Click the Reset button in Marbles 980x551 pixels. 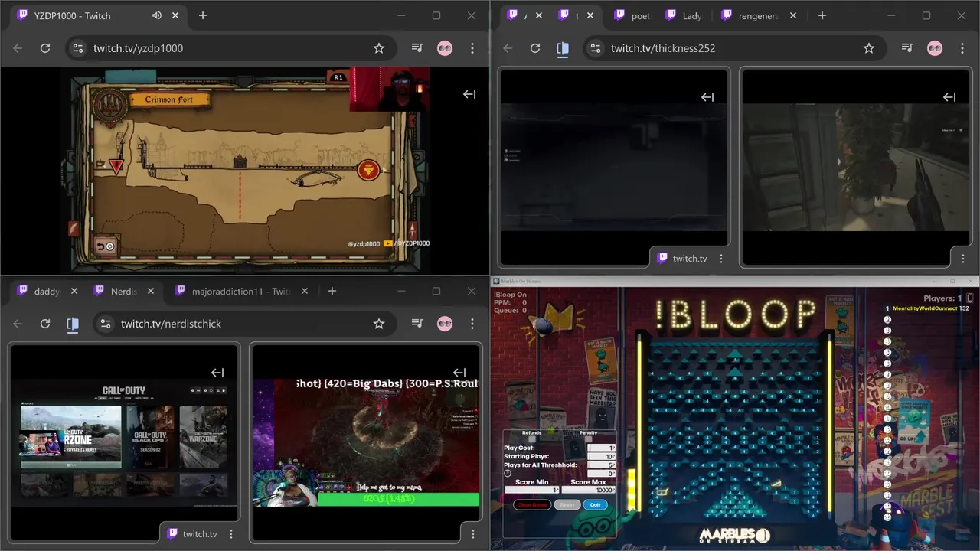click(567, 505)
